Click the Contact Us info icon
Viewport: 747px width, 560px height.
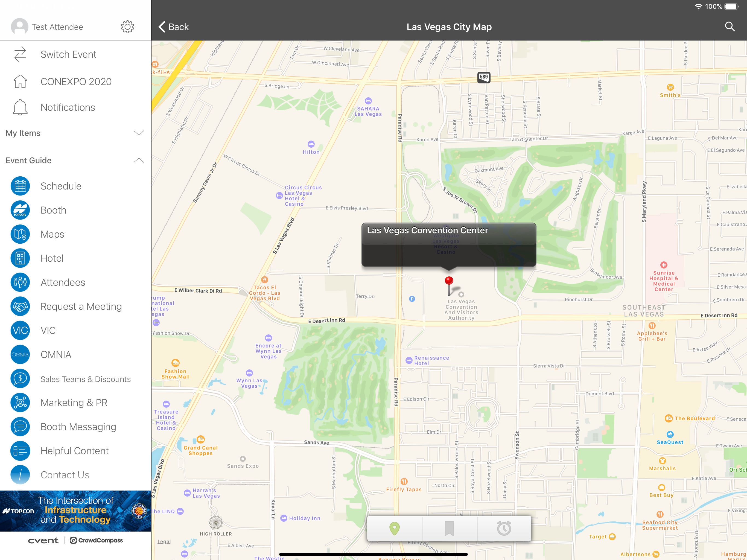click(x=20, y=475)
